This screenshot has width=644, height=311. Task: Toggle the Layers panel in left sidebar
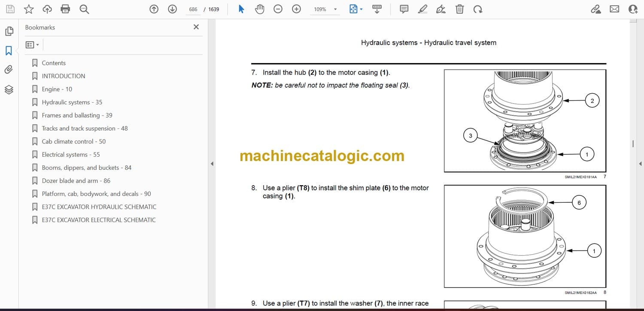point(9,89)
